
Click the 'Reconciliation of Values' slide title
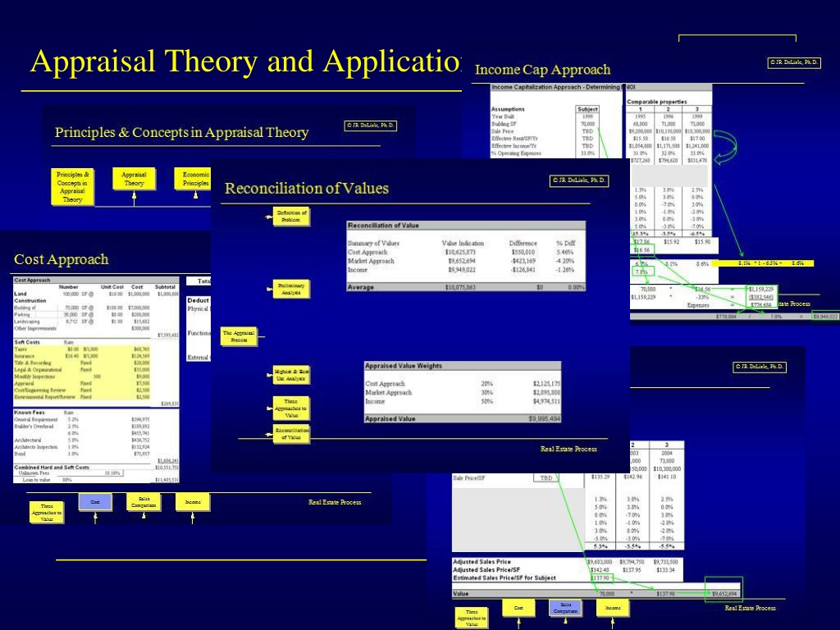click(x=307, y=188)
